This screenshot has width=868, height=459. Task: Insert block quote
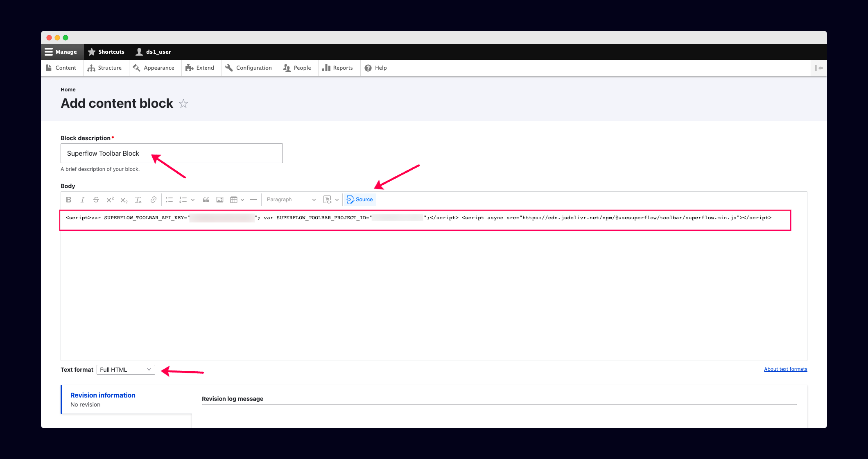click(206, 200)
